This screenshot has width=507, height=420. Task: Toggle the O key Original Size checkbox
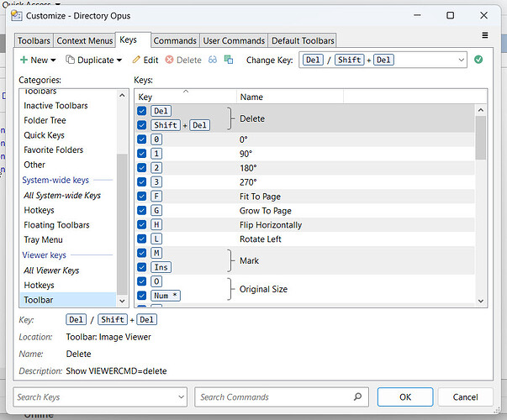coord(141,281)
